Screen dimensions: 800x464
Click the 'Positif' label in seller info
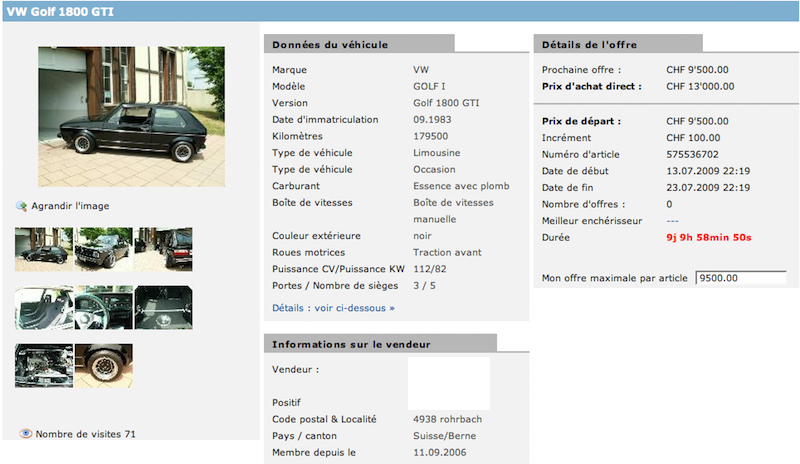point(286,402)
